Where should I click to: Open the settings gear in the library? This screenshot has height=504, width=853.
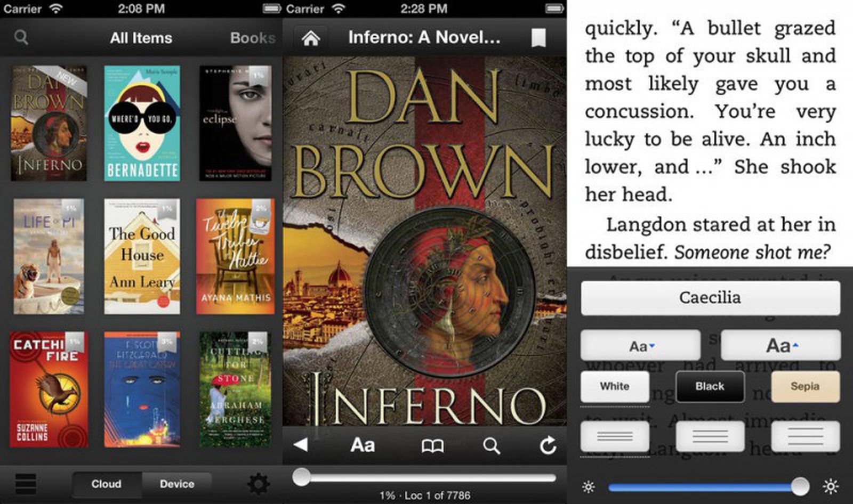258,482
